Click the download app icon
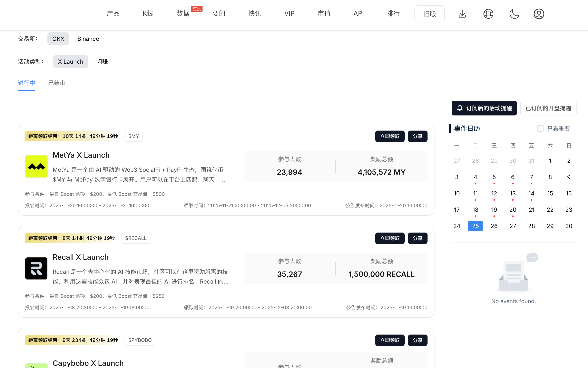 [x=462, y=14]
